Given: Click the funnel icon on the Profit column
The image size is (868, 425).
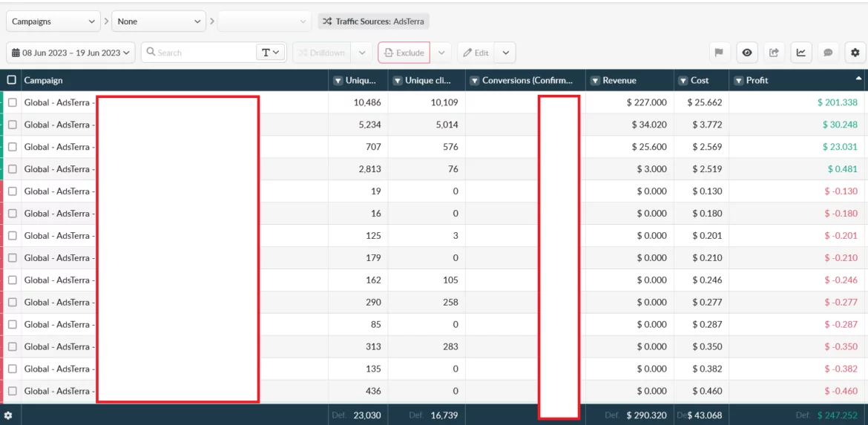Looking at the screenshot, I should pos(738,81).
